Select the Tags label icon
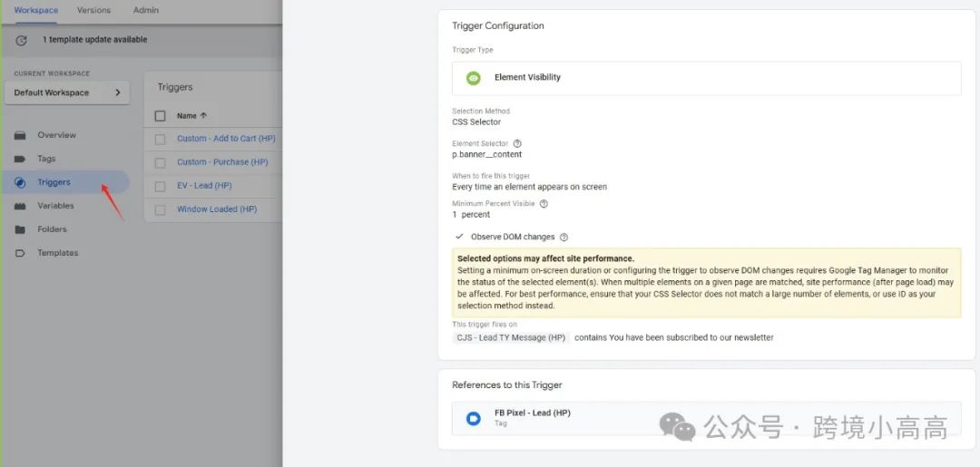 (20, 159)
